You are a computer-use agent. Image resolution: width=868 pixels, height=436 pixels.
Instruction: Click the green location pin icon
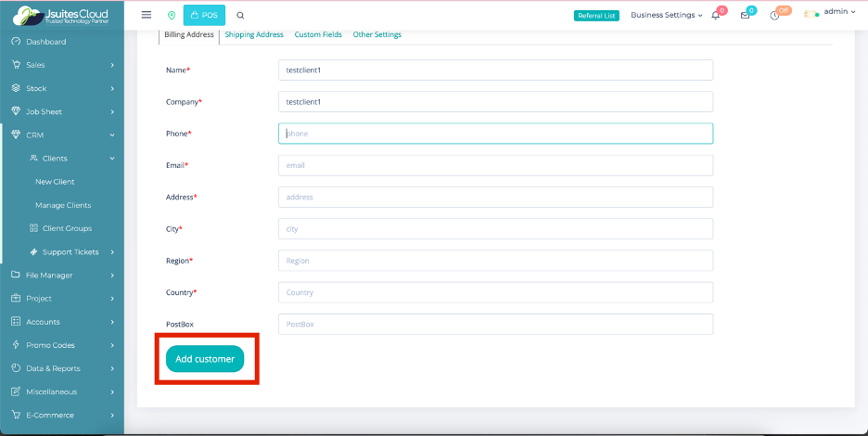coord(171,15)
